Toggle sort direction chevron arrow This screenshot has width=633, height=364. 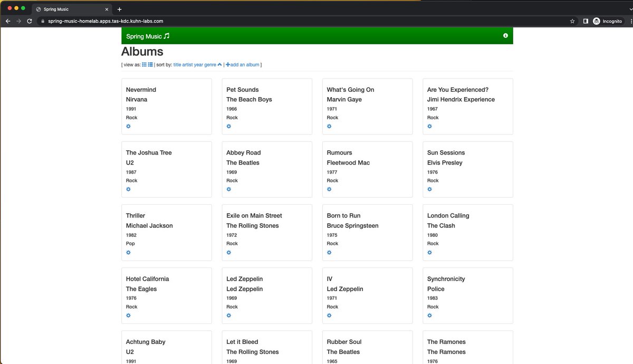(220, 64)
